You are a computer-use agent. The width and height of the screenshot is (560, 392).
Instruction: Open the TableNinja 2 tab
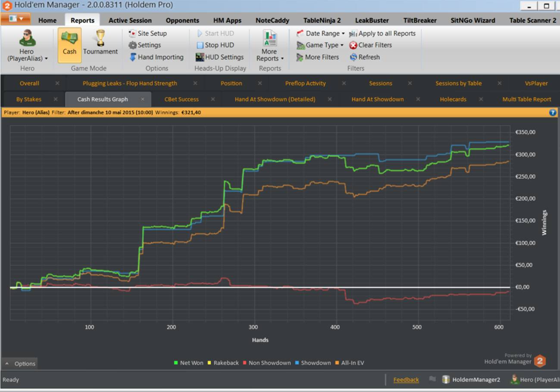click(322, 20)
